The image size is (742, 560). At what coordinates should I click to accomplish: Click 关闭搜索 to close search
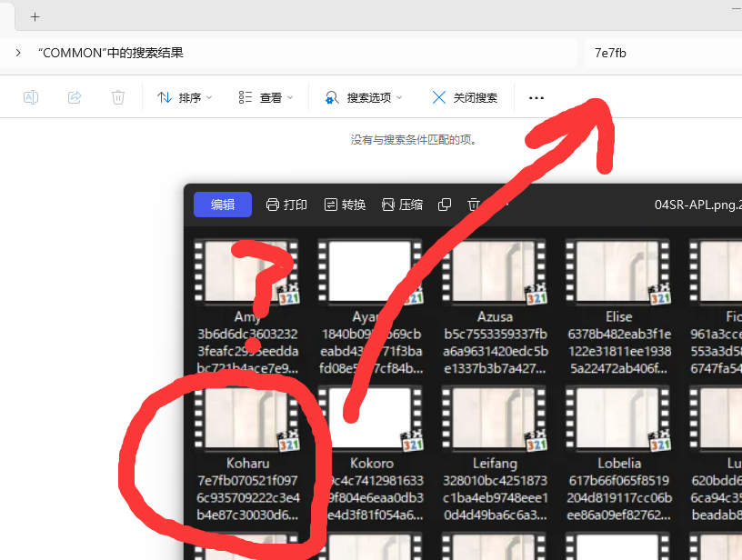tap(465, 97)
